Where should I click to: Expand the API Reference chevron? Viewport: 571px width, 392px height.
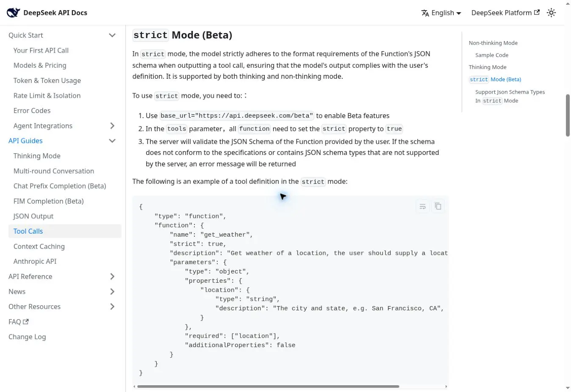112,276
